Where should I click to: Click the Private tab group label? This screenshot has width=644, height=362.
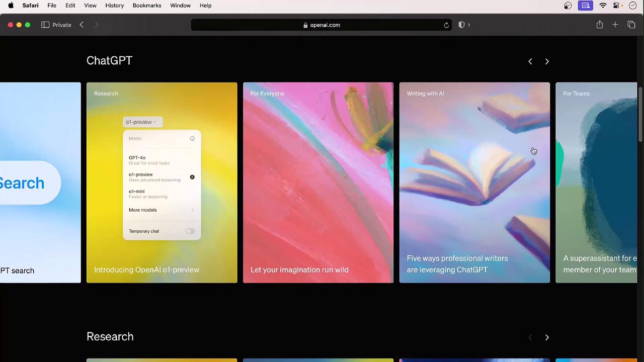click(62, 25)
